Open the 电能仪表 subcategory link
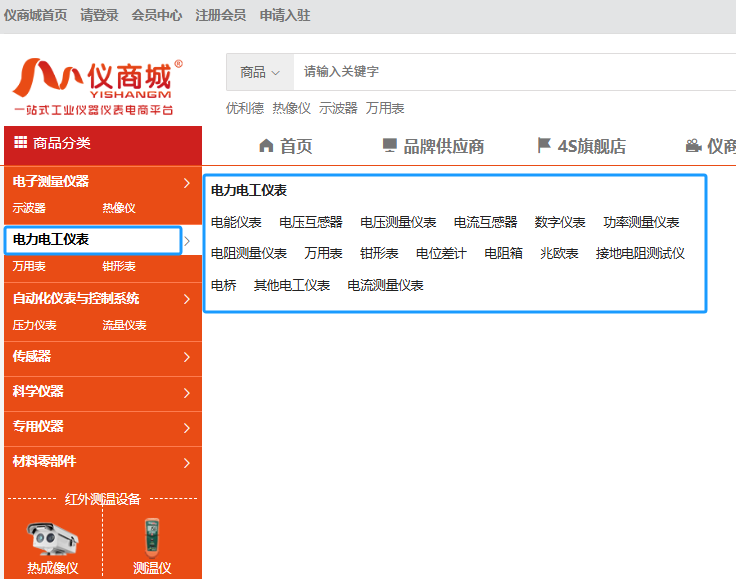The height and width of the screenshot is (579, 736). 236,222
